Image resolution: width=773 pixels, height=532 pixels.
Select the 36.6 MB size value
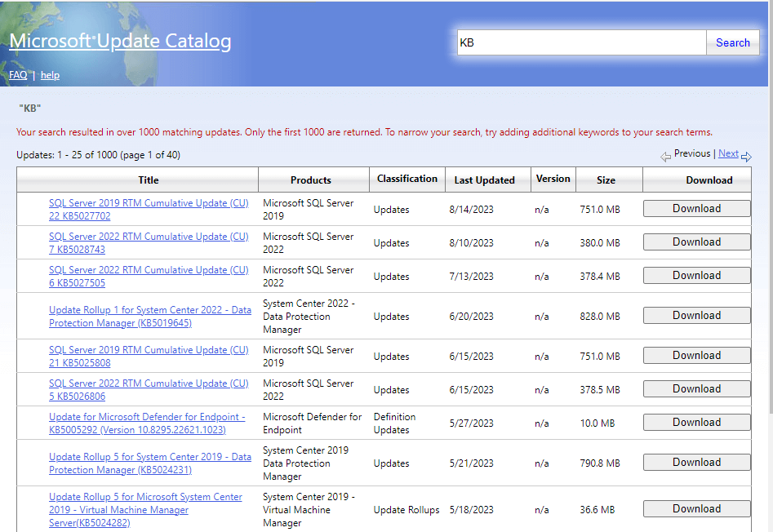click(597, 510)
